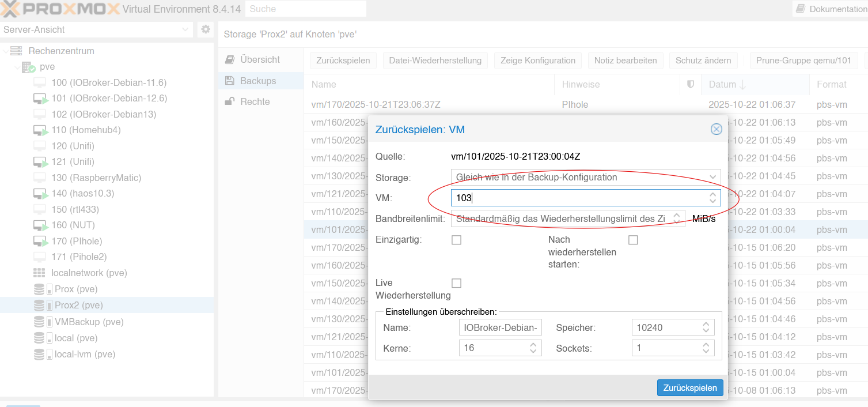Click the Proxmox logo
This screenshot has height=407, width=868.
(60, 9)
